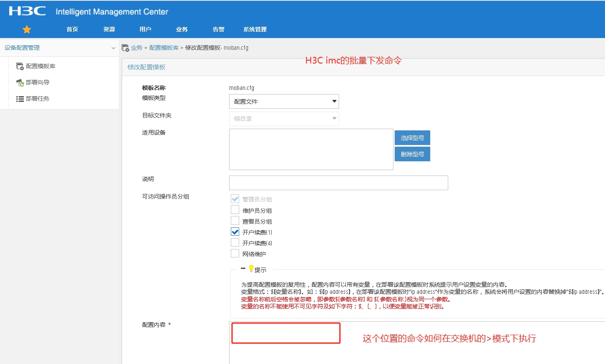Collapse the 设备配置管理 sidebar panel
Image resolution: width=605 pixels, height=364 pixels.
pyautogui.click(x=113, y=48)
